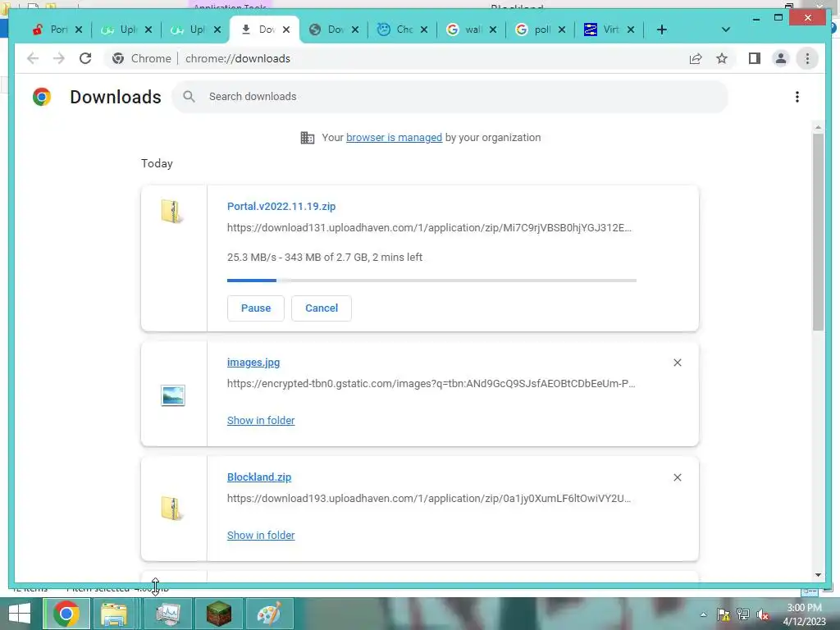The image size is (840, 630).
Task: Click the Action Center flag tray icon
Action: click(x=724, y=614)
